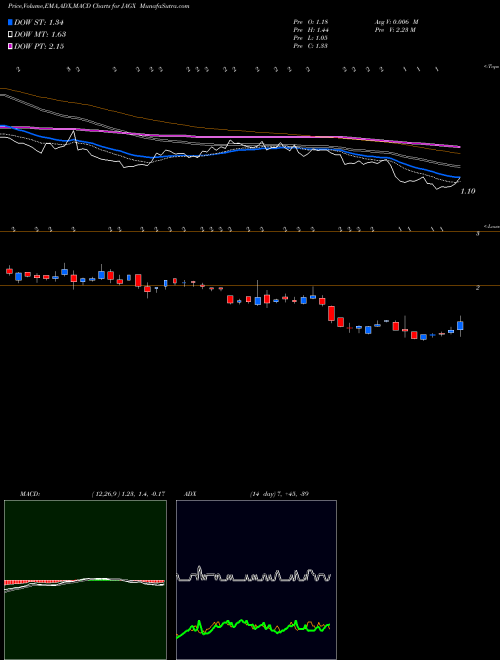The height and width of the screenshot is (660, 500).
Task: Click the ADX panel title label
Action: (191, 494)
